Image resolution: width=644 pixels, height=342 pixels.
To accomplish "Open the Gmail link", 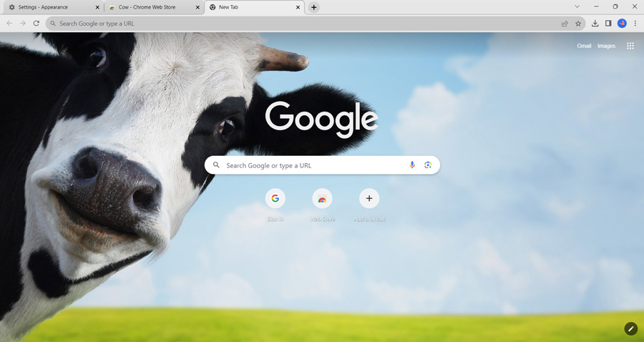I will pos(584,46).
